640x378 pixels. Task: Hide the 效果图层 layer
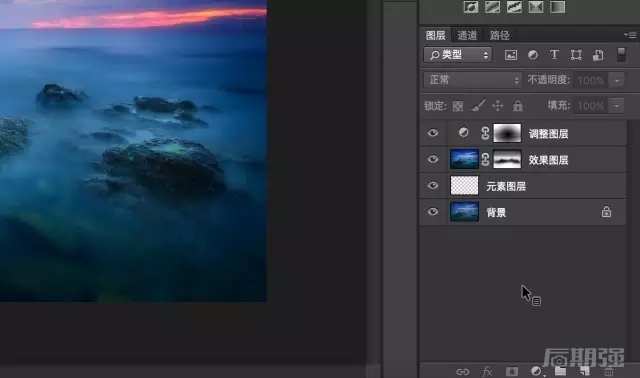[433, 159]
